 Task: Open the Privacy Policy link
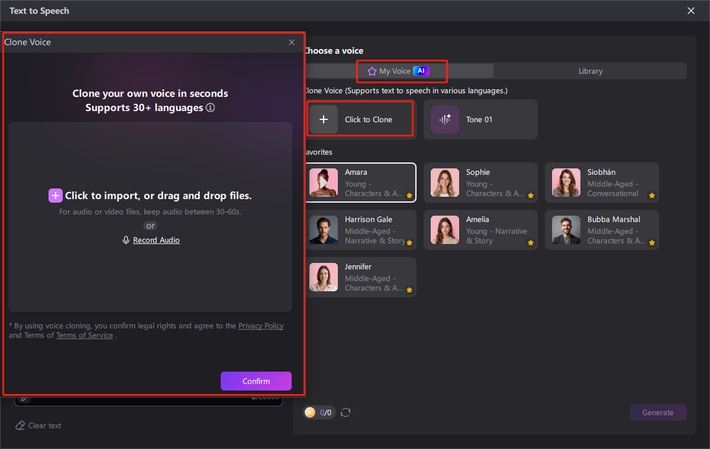click(x=260, y=326)
